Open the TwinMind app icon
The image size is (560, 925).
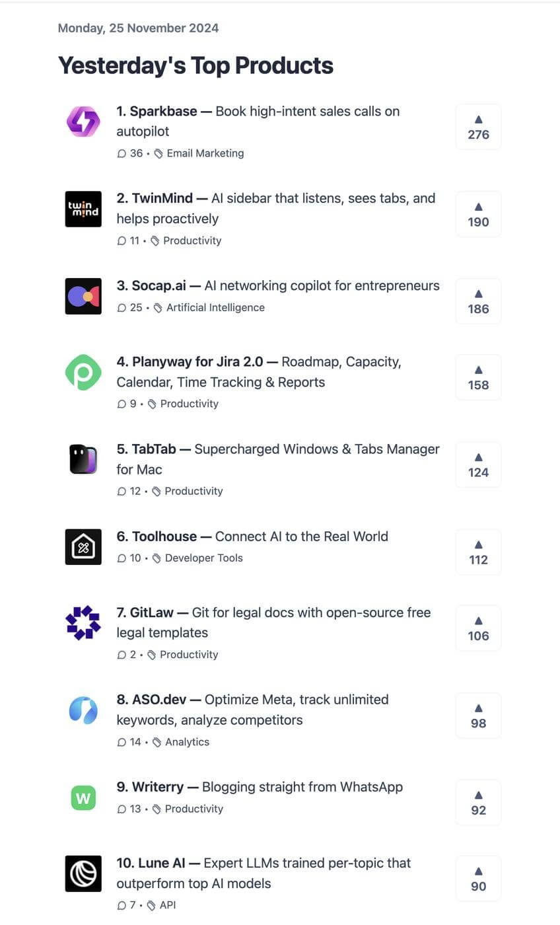83,209
